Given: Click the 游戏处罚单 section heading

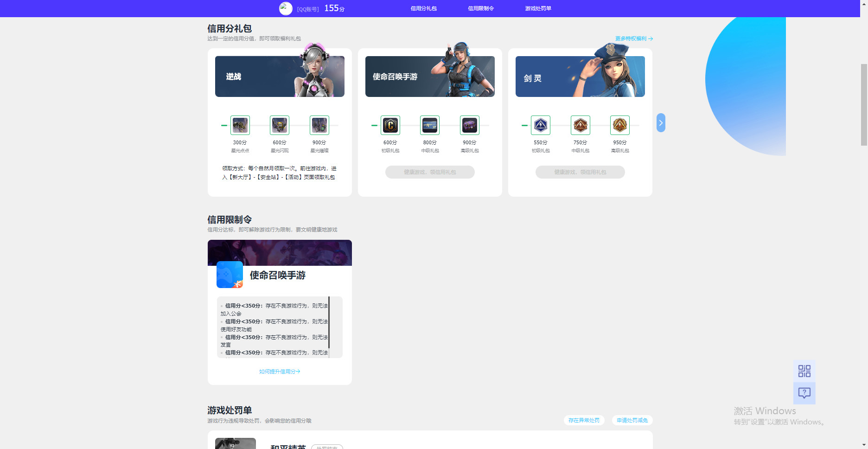Looking at the screenshot, I should [x=230, y=410].
